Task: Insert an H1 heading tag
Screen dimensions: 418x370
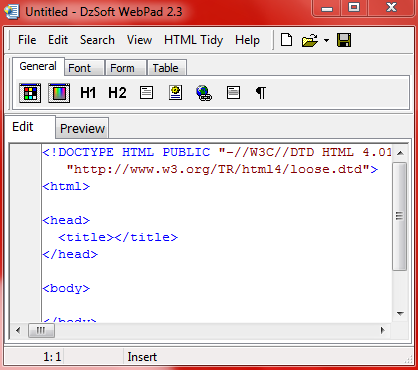Action: 88,93
